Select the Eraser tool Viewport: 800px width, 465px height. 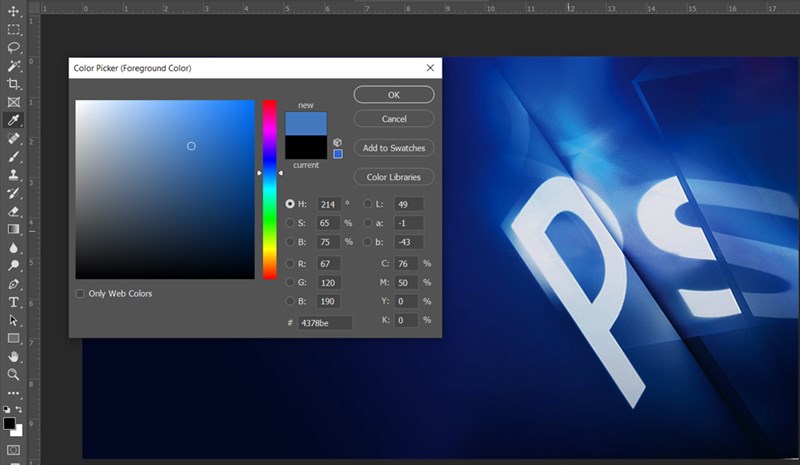[x=13, y=211]
